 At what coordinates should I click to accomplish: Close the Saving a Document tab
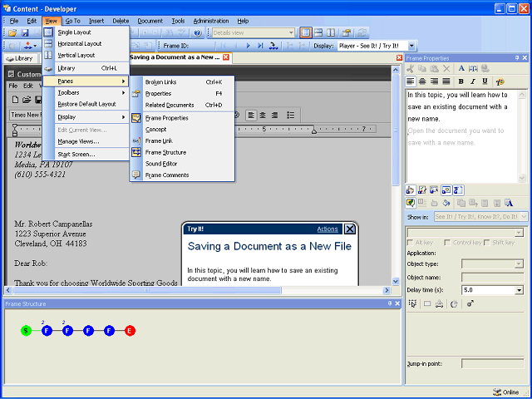pos(225,58)
